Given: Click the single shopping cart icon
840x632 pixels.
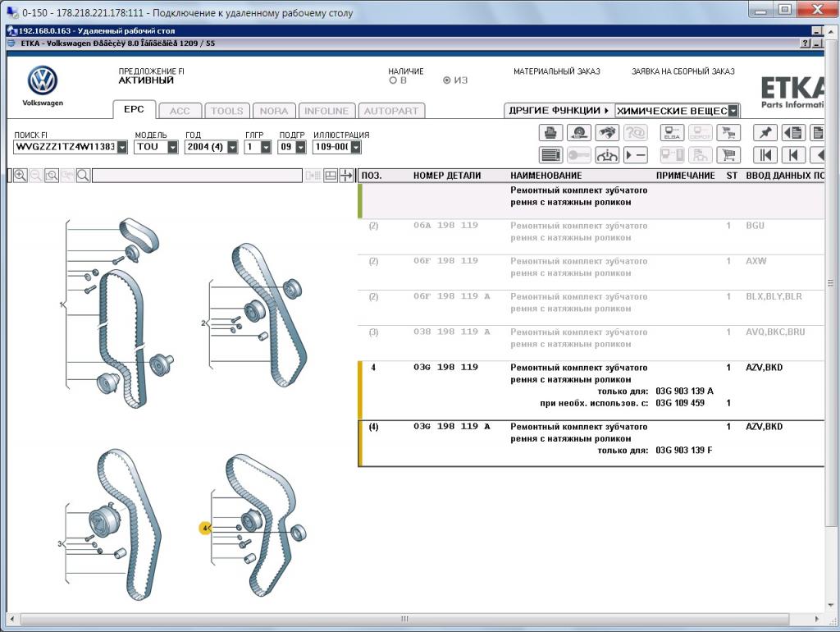Looking at the screenshot, I should [x=728, y=155].
